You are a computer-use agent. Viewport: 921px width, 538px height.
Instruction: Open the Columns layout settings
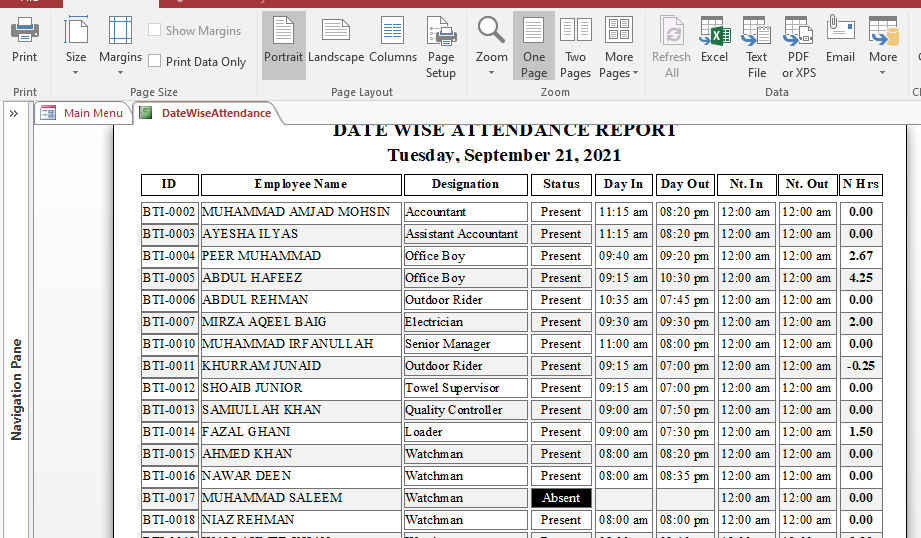point(393,40)
